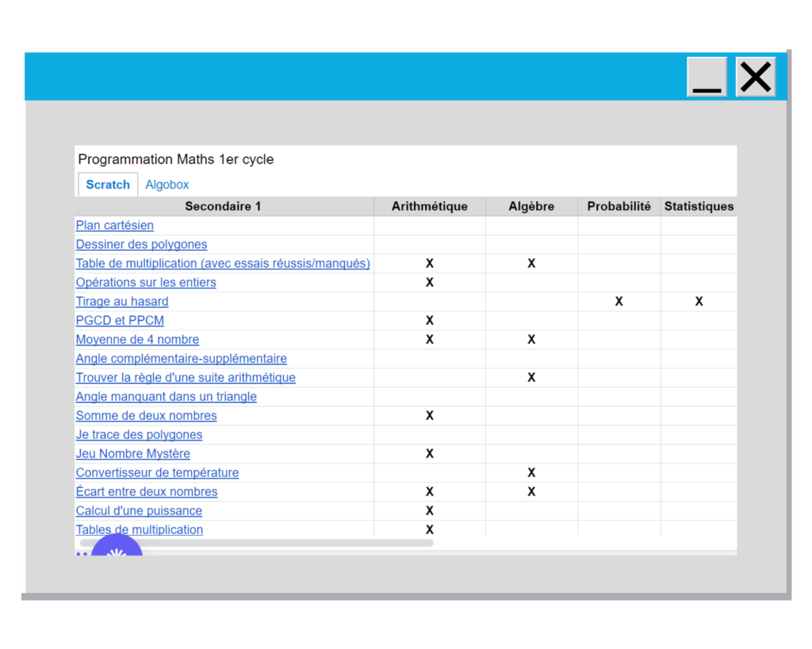Open Table de multiplication (avec essais réussis/manqués)

click(x=223, y=263)
